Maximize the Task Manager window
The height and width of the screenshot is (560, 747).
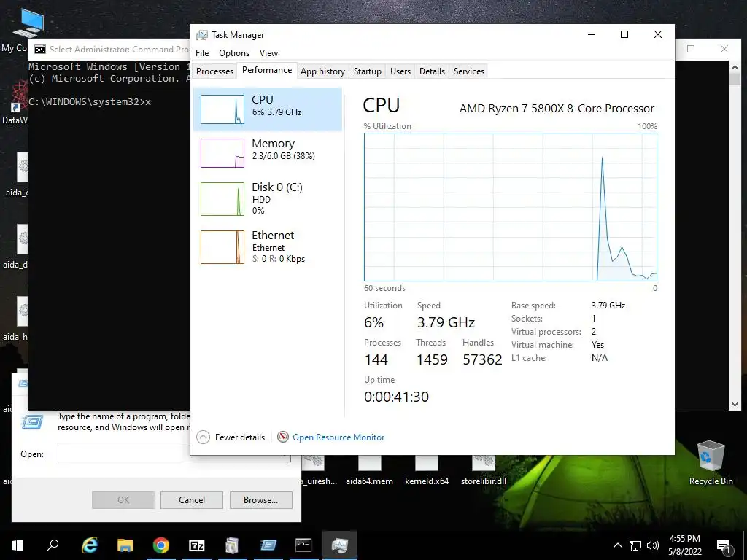point(624,34)
